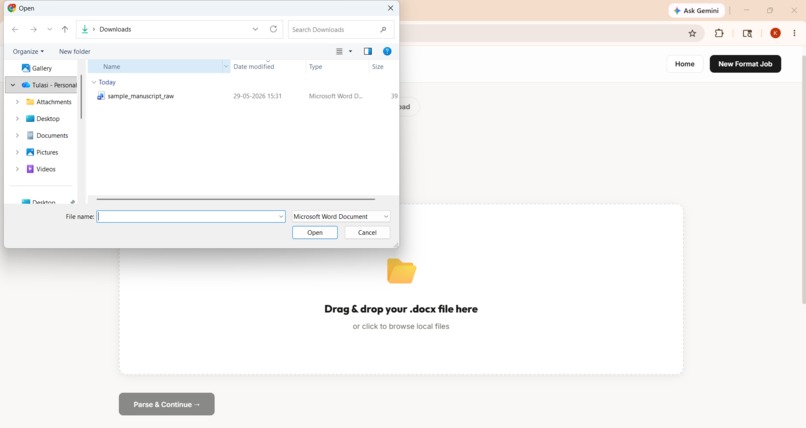
Task: Click the Downloads address bar path
Action: pos(115,29)
